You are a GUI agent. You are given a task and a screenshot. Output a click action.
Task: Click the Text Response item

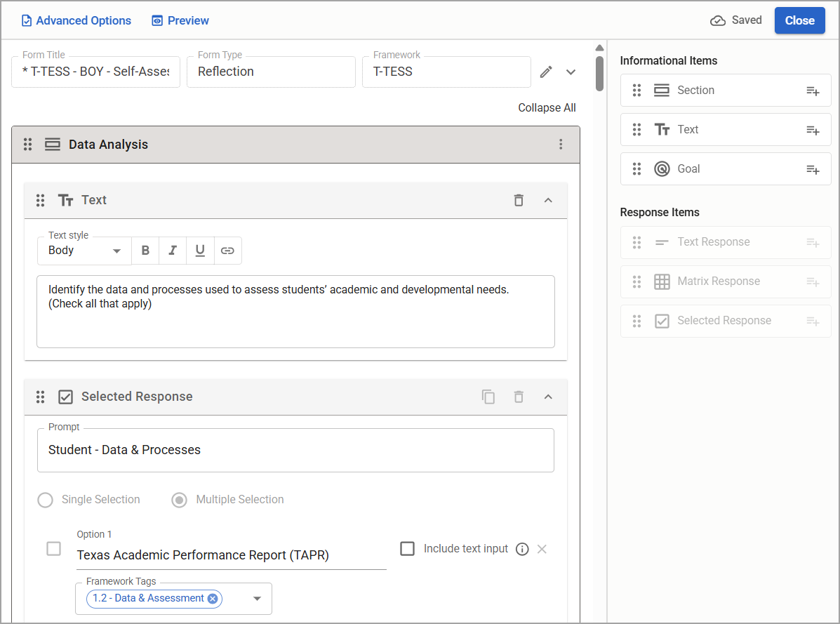(726, 243)
